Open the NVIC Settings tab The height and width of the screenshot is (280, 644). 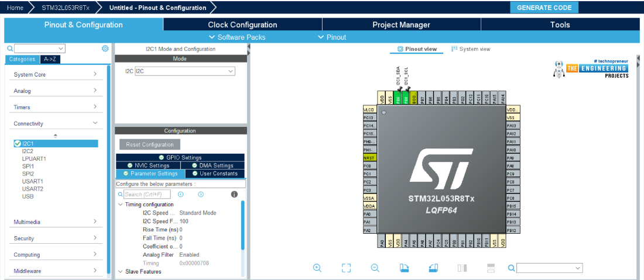pyautogui.click(x=148, y=165)
